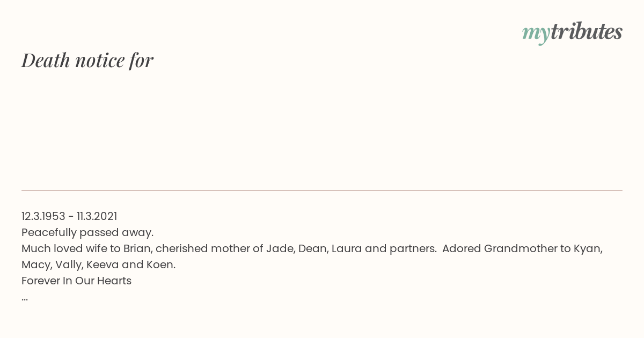
Task: Click the name Brian
Action: [x=137, y=248]
